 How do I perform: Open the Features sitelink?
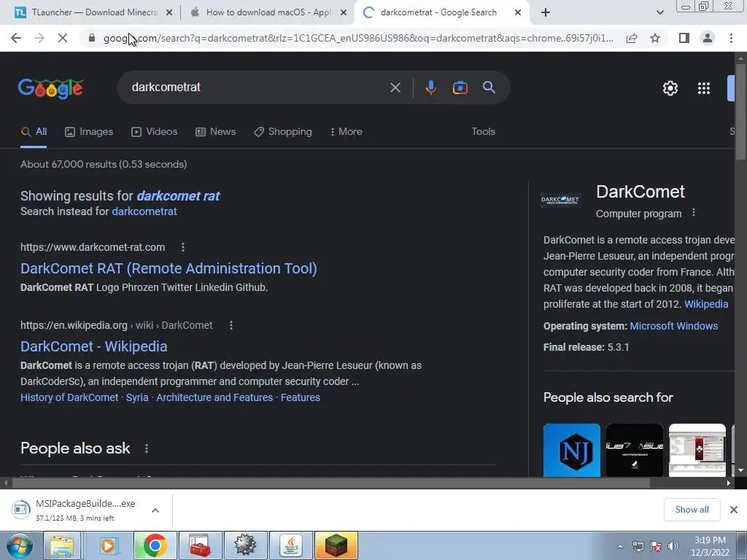(300, 397)
